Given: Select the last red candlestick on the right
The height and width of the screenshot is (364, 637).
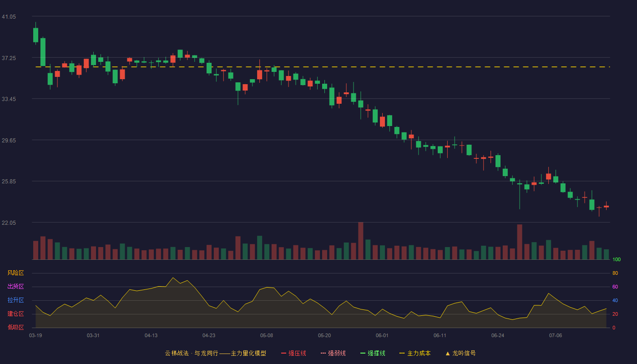Looking at the screenshot, I should 606,206.
